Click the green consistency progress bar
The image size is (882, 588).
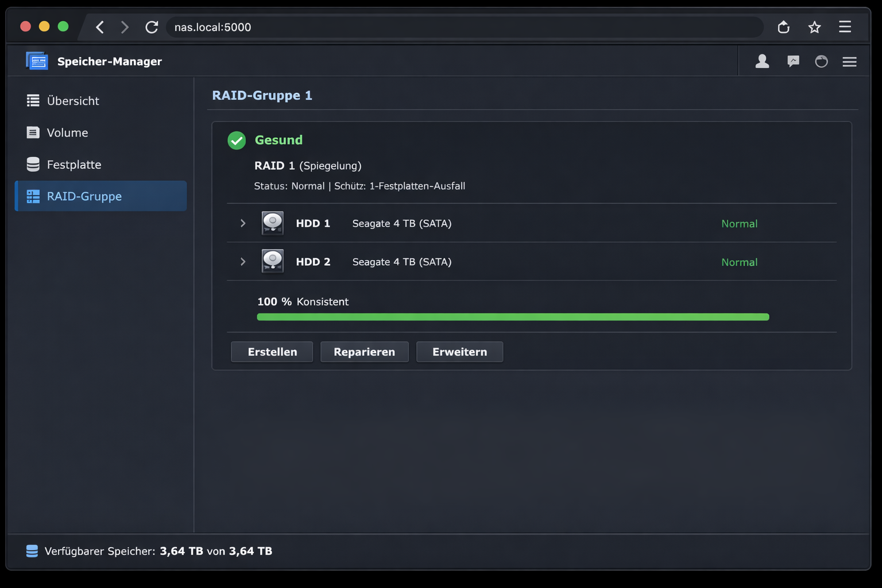(x=512, y=316)
